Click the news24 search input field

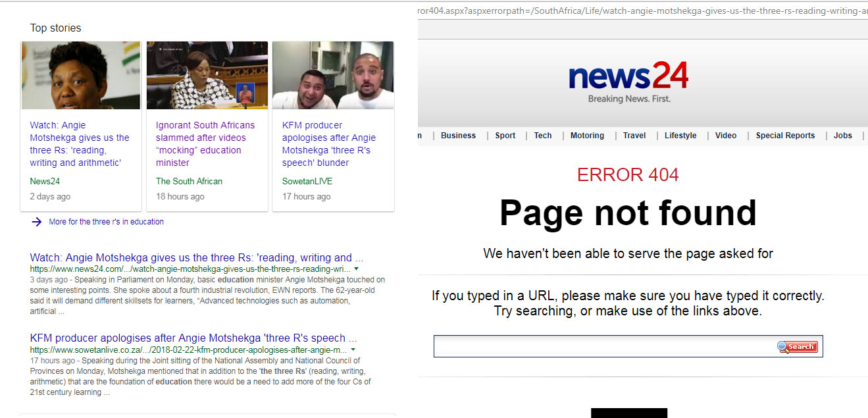tap(604, 346)
